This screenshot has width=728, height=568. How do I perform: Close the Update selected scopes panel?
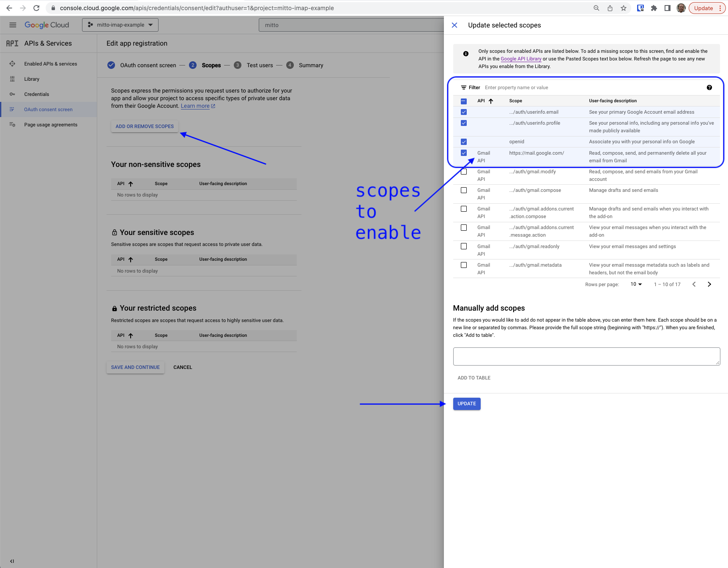(x=454, y=25)
